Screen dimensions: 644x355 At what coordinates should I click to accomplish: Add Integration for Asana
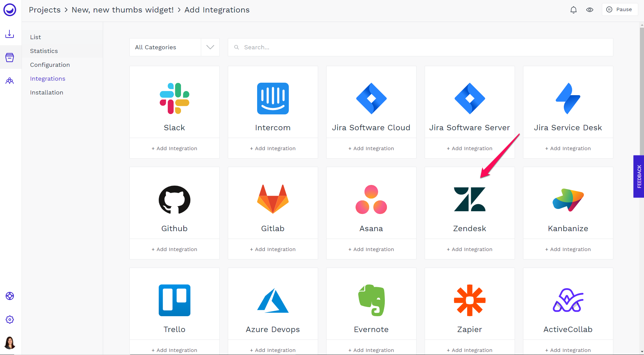pyautogui.click(x=371, y=249)
